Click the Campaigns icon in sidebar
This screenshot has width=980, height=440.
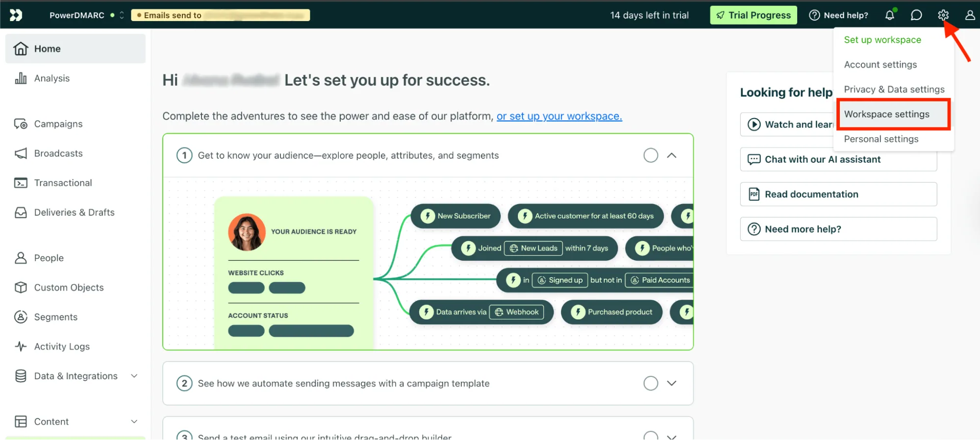click(21, 124)
